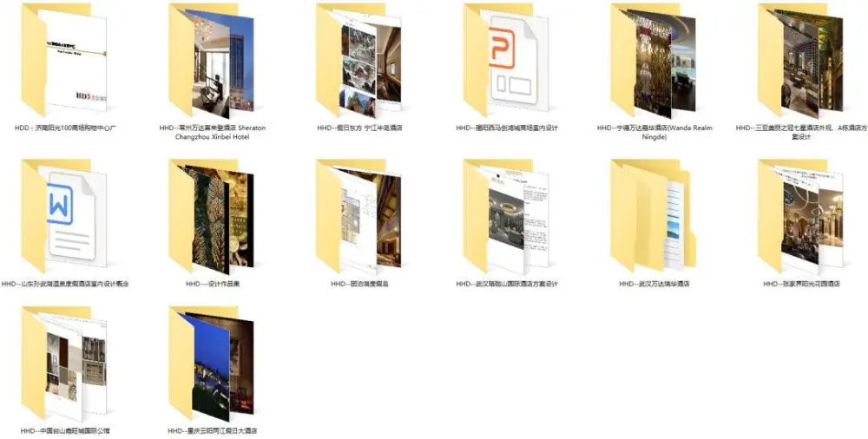
Task: Click the 'HHD---设计作品集' name label
Action: tap(213, 284)
